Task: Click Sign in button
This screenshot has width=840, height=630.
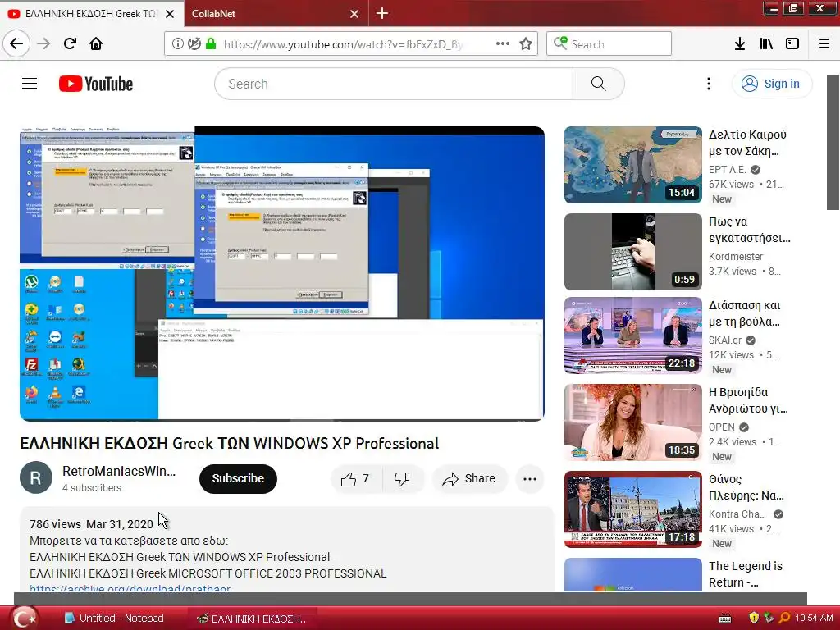Action: point(772,84)
